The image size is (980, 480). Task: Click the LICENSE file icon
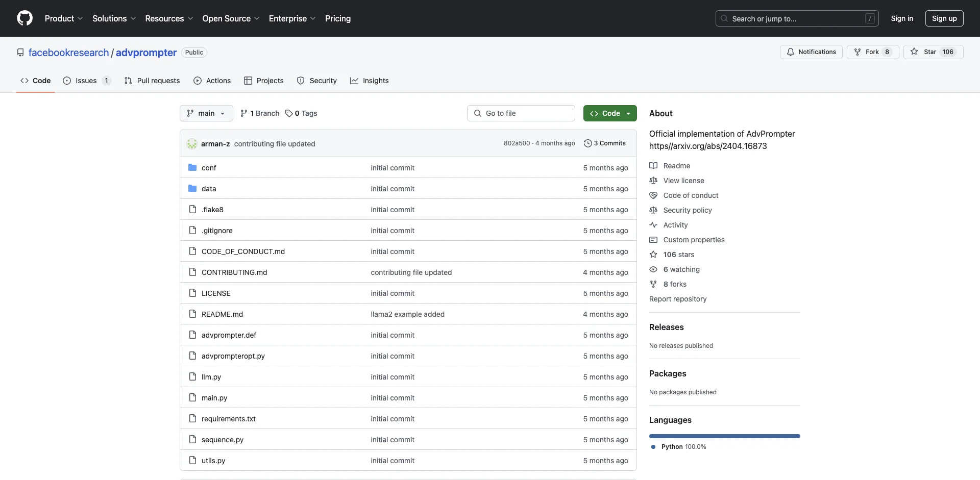pos(192,293)
